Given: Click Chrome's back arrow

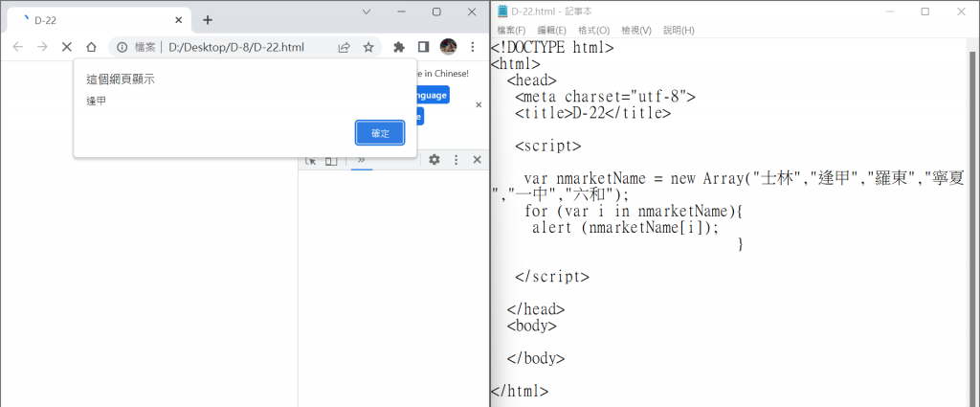Looking at the screenshot, I should coord(18,47).
